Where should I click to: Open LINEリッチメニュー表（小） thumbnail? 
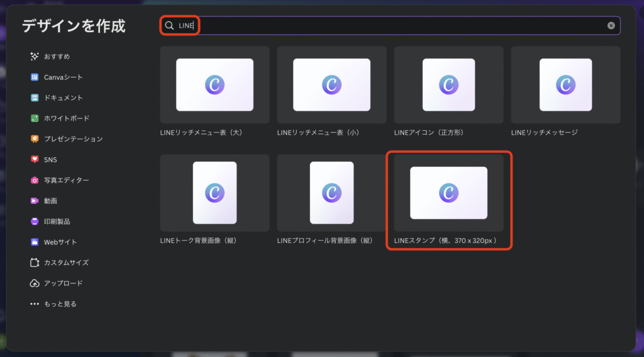point(332,85)
